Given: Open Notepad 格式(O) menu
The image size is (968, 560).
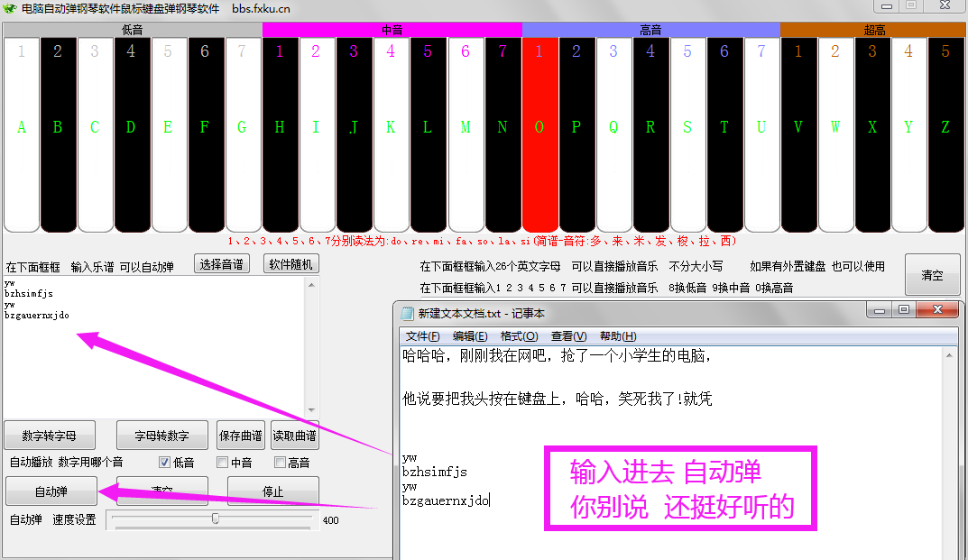Looking at the screenshot, I should point(520,335).
